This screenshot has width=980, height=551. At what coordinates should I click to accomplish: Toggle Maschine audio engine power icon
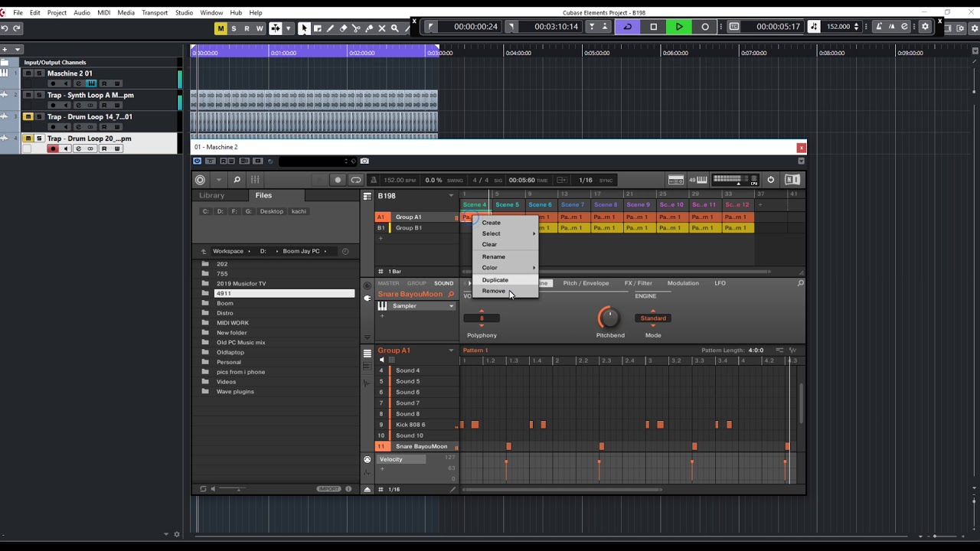coord(770,180)
